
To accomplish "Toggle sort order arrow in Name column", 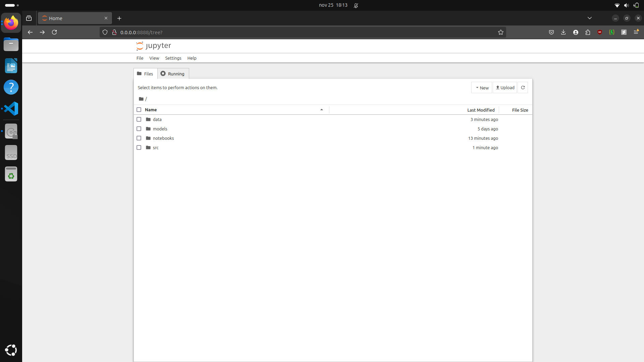I will [321, 110].
